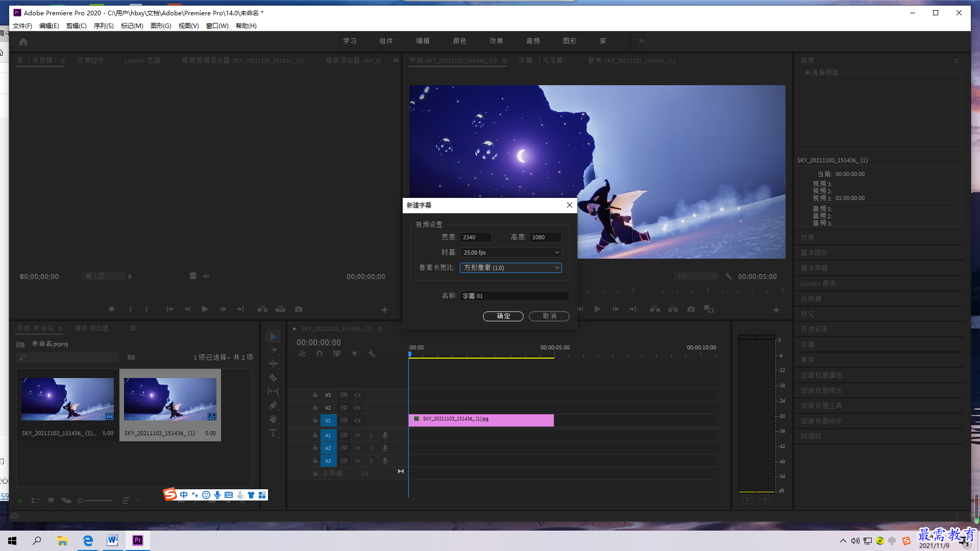
Task: Open the project panel menu
Action: [x=60, y=329]
